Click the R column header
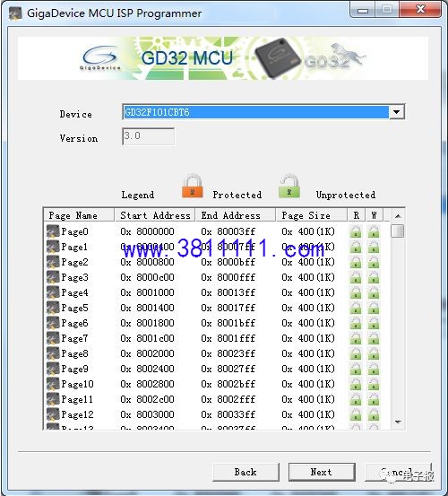 pos(357,215)
